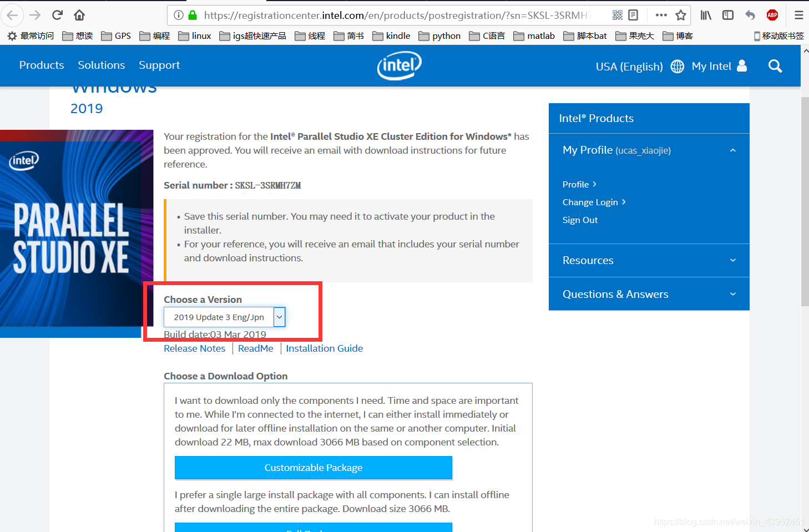Click the My Intel user icon
Viewport: 809px width, 532px height.
pyautogui.click(x=742, y=66)
